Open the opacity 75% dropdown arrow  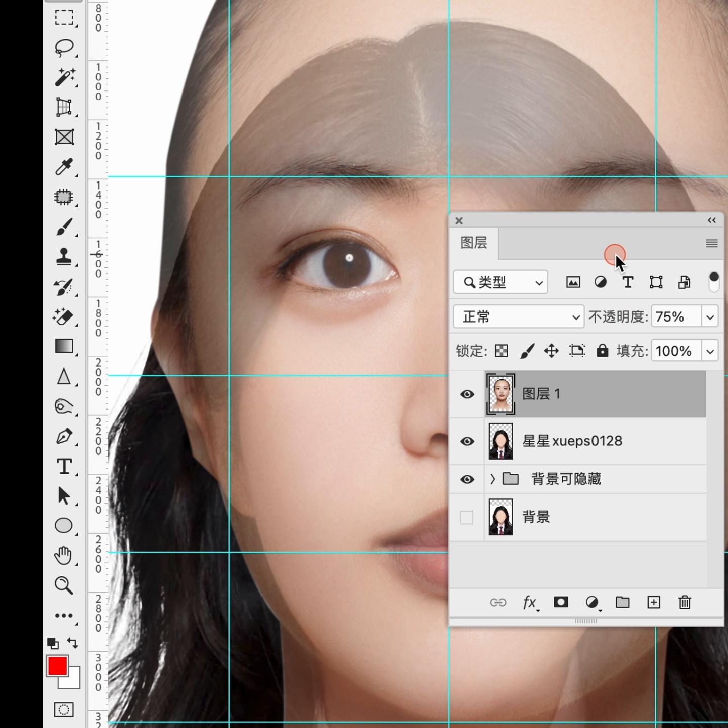point(710,317)
